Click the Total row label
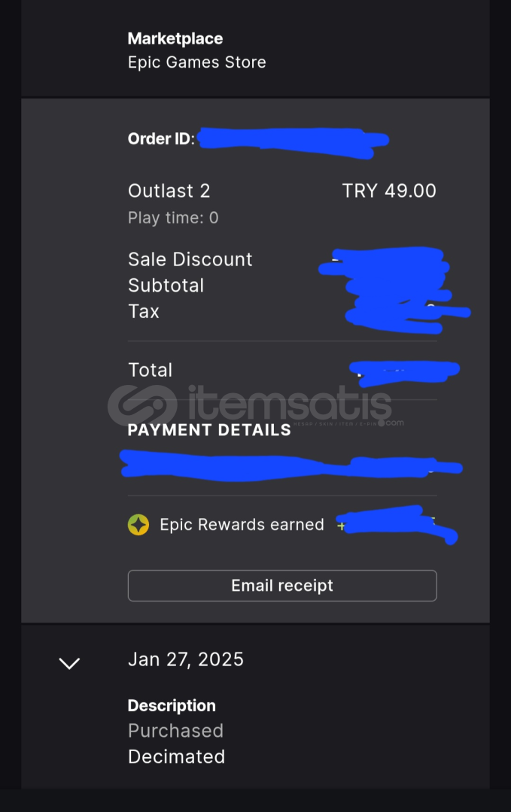The height and width of the screenshot is (812, 511). pyautogui.click(x=151, y=370)
